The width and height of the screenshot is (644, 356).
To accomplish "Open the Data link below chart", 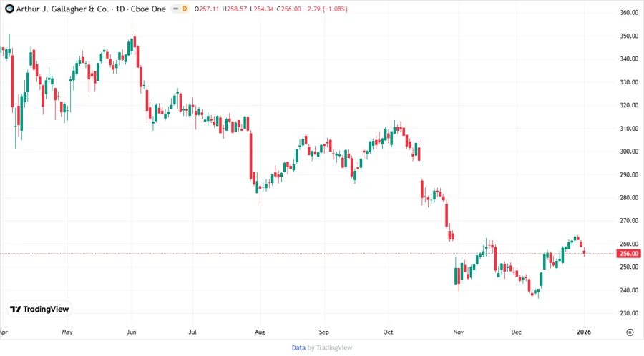I will tap(298, 347).
